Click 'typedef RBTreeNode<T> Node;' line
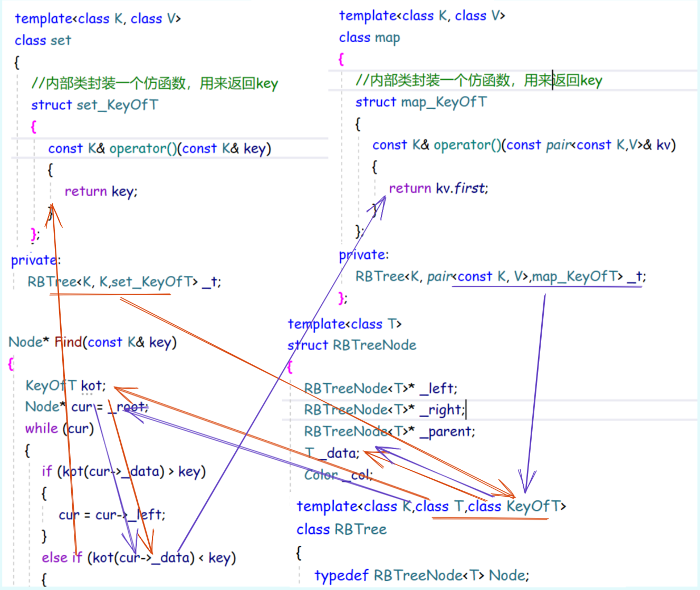The image size is (700, 590). pyautogui.click(x=422, y=575)
